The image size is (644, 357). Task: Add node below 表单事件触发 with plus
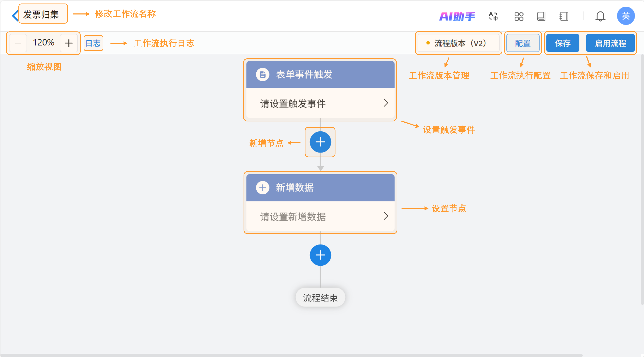tap(320, 142)
